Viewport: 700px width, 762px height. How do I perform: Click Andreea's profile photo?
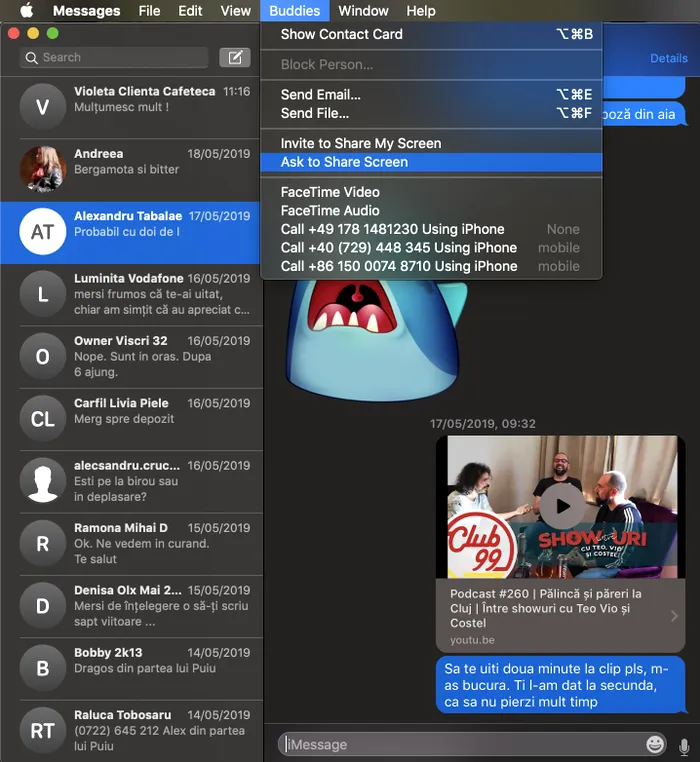pyautogui.click(x=43, y=169)
